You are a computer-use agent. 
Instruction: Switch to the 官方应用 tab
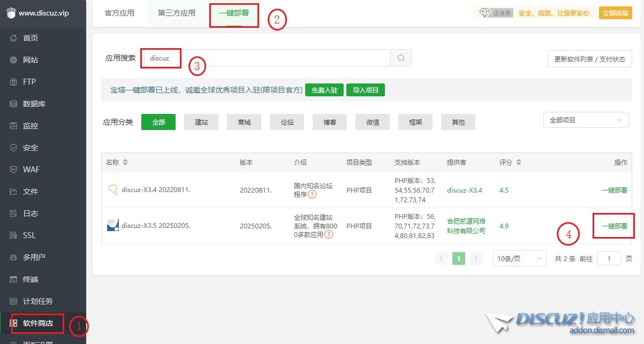119,13
